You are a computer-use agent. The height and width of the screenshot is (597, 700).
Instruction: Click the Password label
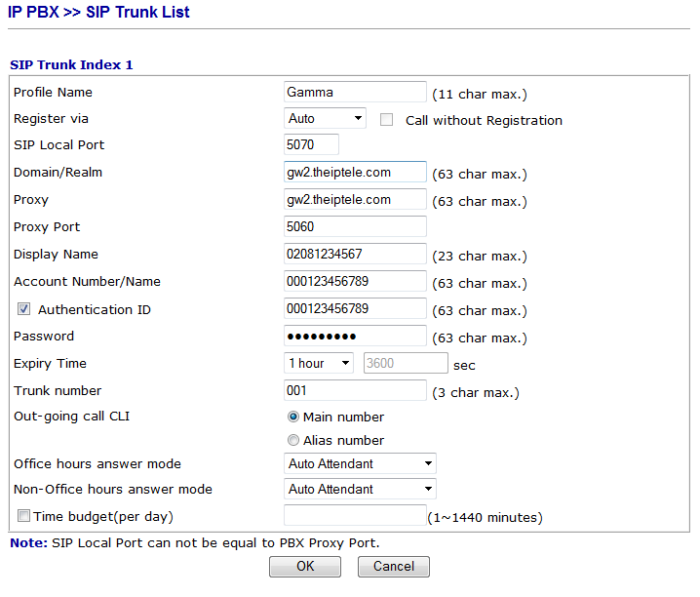tap(44, 336)
